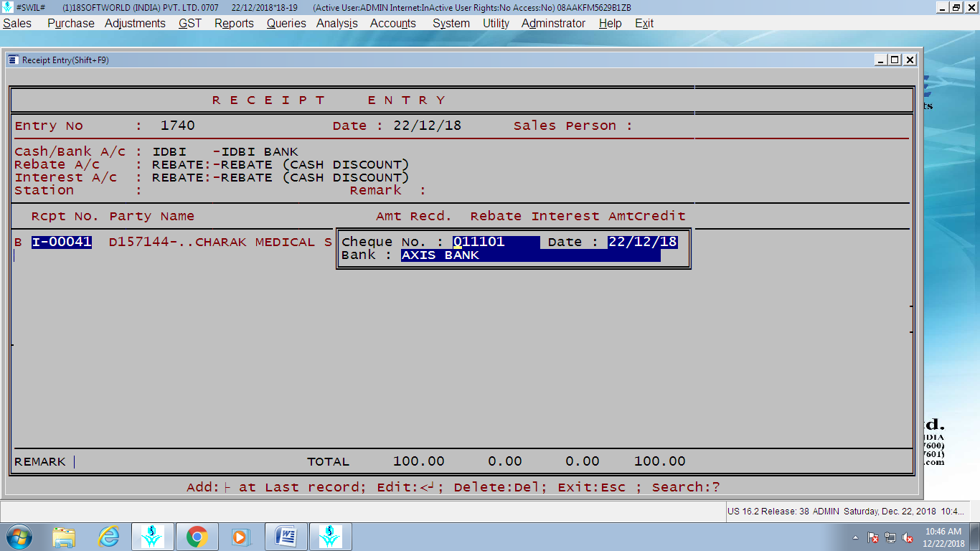Click Interest A/c value REBATE (CASH DISCOUNT)
Screen dimensions: 980x551
coord(281,178)
